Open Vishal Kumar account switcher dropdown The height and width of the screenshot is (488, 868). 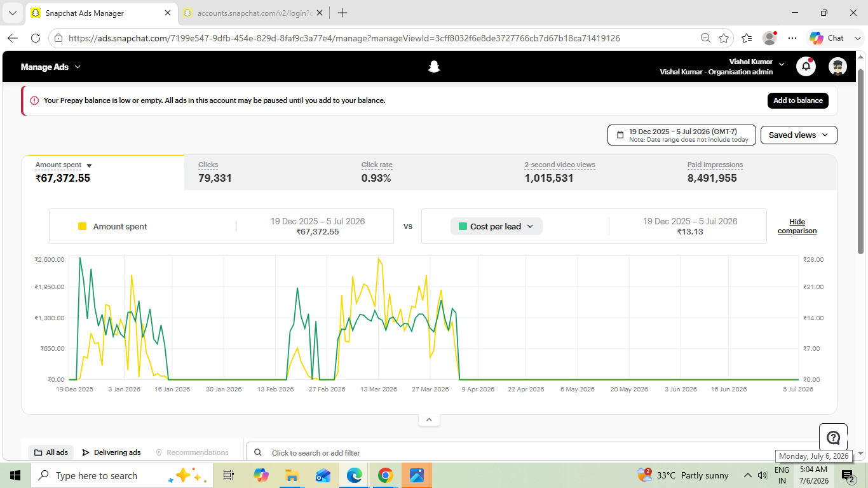[x=782, y=64]
